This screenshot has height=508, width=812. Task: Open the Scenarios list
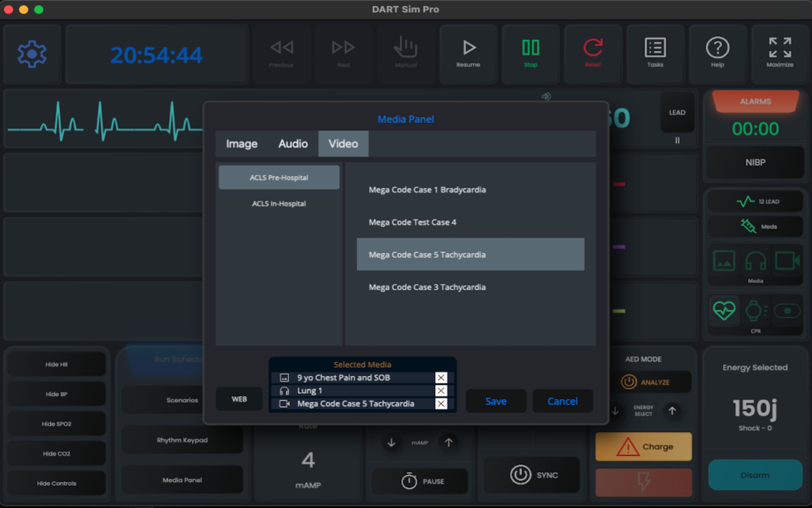[182, 400]
